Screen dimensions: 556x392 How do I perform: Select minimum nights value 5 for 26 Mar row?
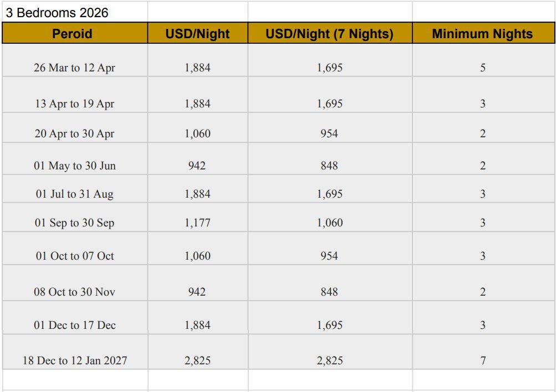[483, 68]
